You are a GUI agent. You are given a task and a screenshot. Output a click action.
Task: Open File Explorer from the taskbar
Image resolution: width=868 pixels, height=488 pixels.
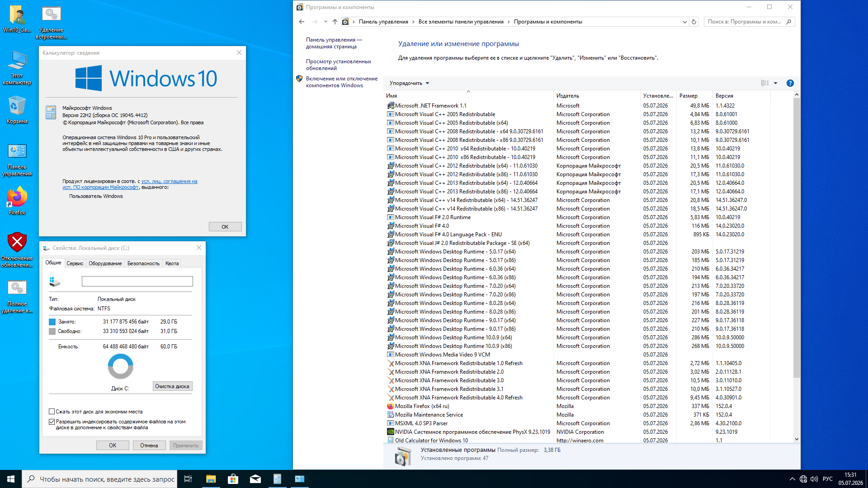pyautogui.click(x=211, y=479)
